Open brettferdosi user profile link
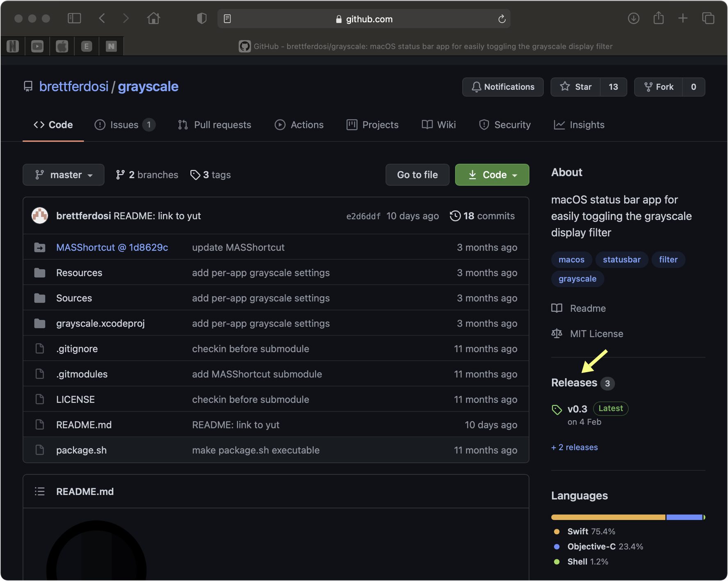This screenshot has width=728, height=581. point(74,87)
